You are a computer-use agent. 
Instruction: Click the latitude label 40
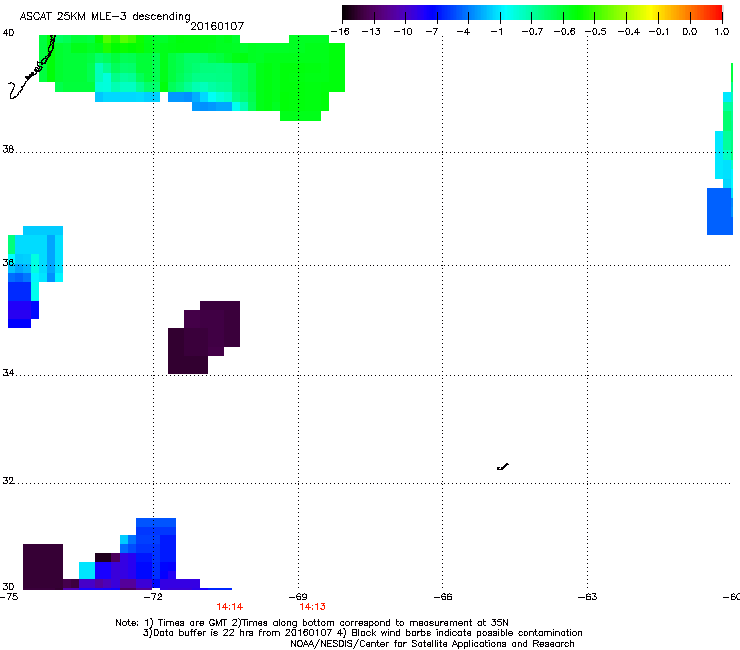point(8,33)
